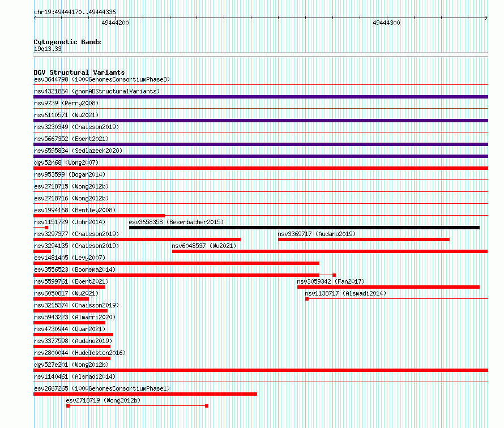Click the purple bar under nsv5667352
Viewport: 504px width, 428px height.
pos(260,144)
